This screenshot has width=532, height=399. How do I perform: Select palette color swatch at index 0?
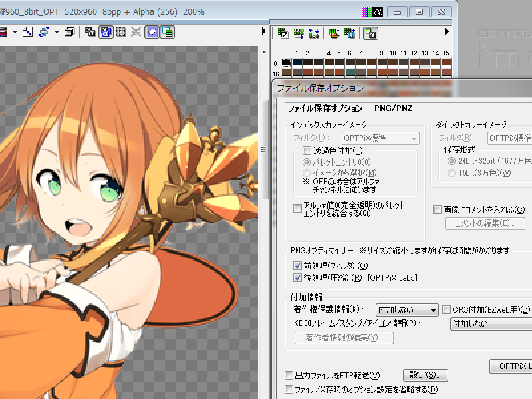287,63
